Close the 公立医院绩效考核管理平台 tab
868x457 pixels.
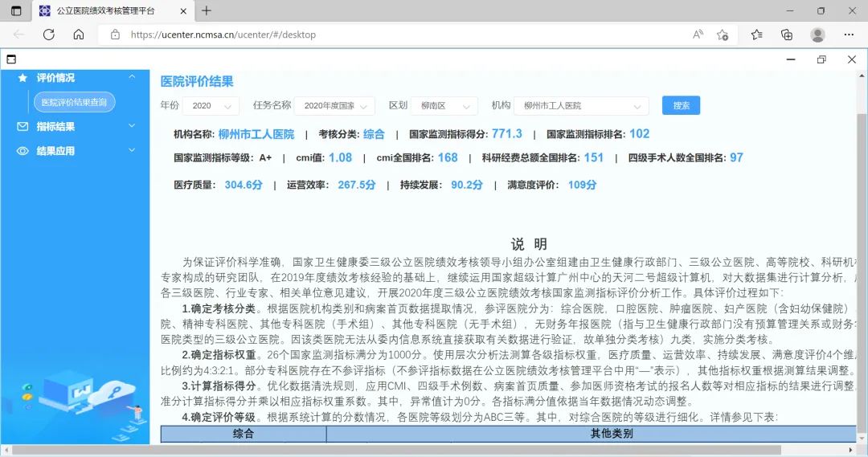[182, 10]
